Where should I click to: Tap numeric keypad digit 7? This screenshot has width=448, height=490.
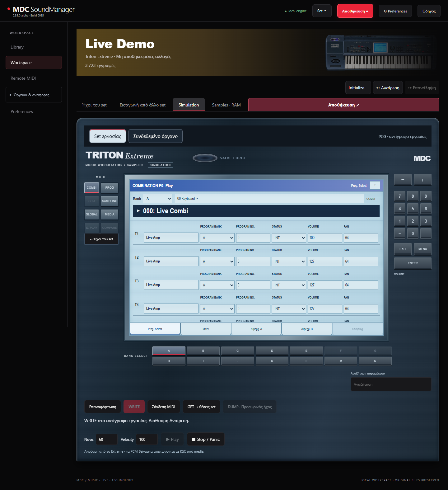click(x=399, y=196)
